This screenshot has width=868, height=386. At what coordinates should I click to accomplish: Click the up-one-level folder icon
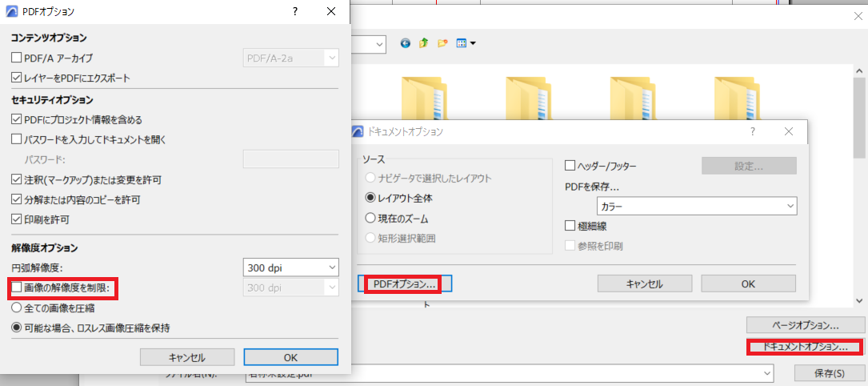[x=423, y=43]
